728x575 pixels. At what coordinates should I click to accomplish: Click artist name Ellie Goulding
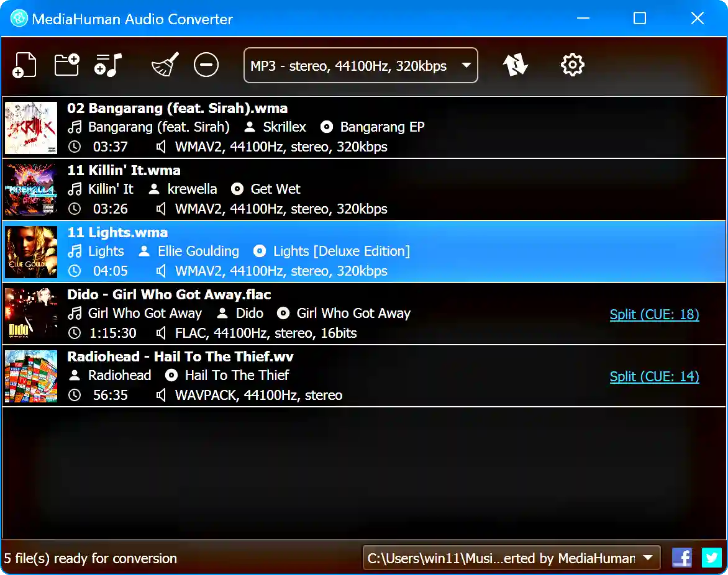pos(198,251)
